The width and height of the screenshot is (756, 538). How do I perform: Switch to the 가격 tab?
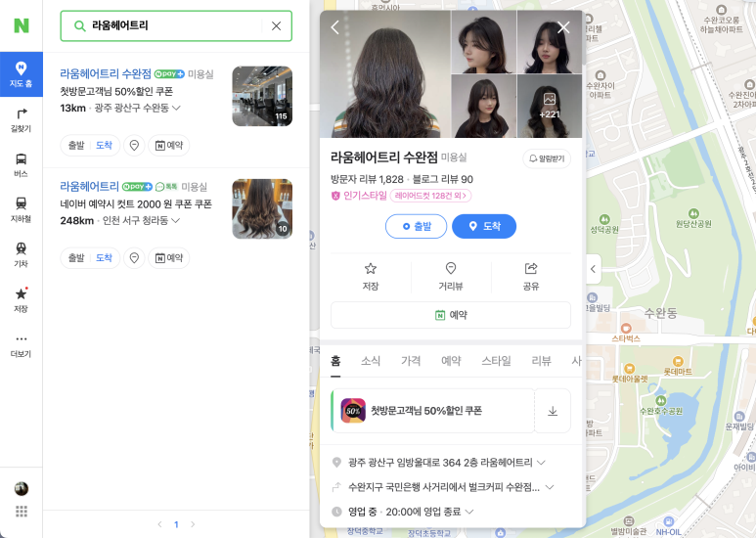tap(411, 361)
